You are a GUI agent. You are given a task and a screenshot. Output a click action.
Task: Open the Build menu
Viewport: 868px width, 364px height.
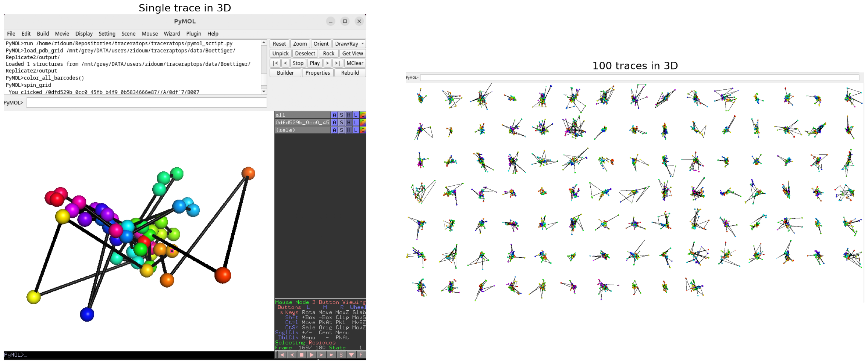(43, 34)
